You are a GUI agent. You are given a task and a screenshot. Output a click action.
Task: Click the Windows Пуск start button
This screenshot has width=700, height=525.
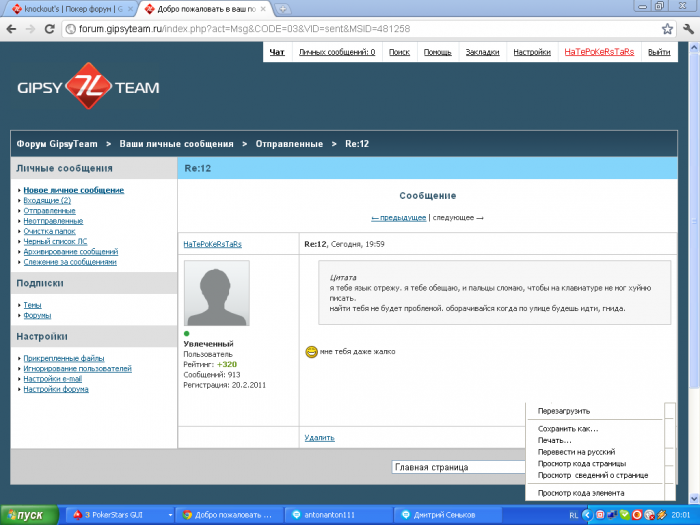click(x=29, y=515)
